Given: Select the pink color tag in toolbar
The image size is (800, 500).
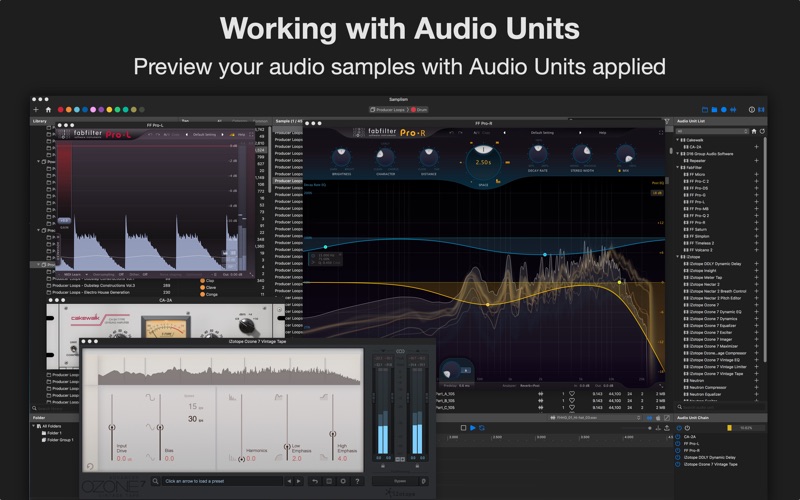Looking at the screenshot, I should click(x=93, y=110).
